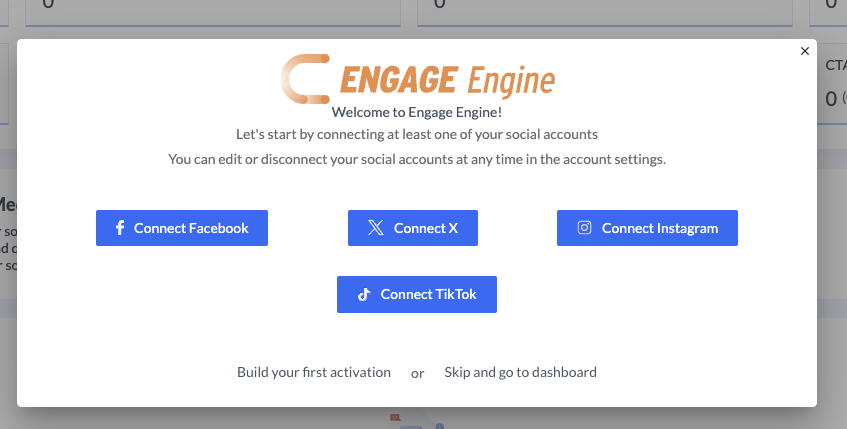Click the account settings note text

click(416, 159)
